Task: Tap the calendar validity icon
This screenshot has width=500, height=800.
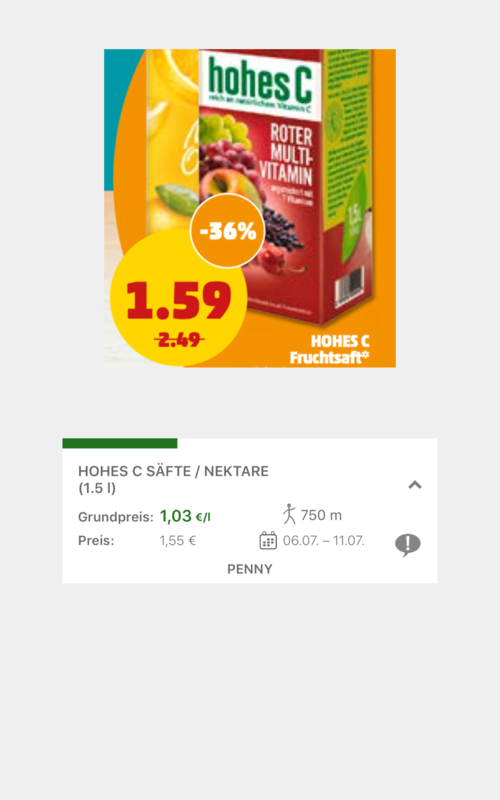Action: tap(268, 540)
